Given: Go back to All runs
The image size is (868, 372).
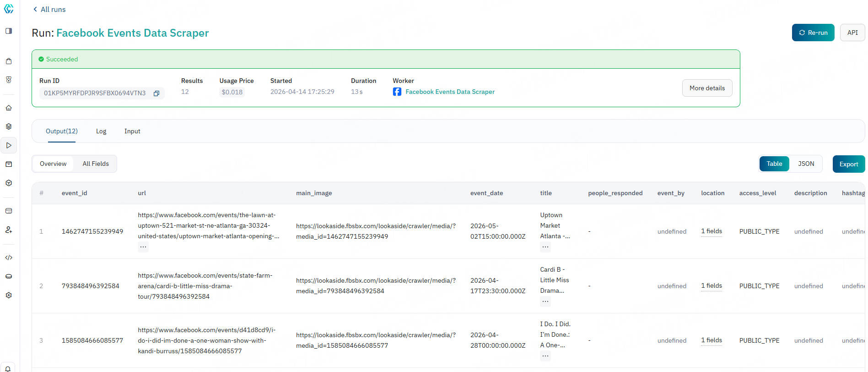Looking at the screenshot, I should (49, 10).
